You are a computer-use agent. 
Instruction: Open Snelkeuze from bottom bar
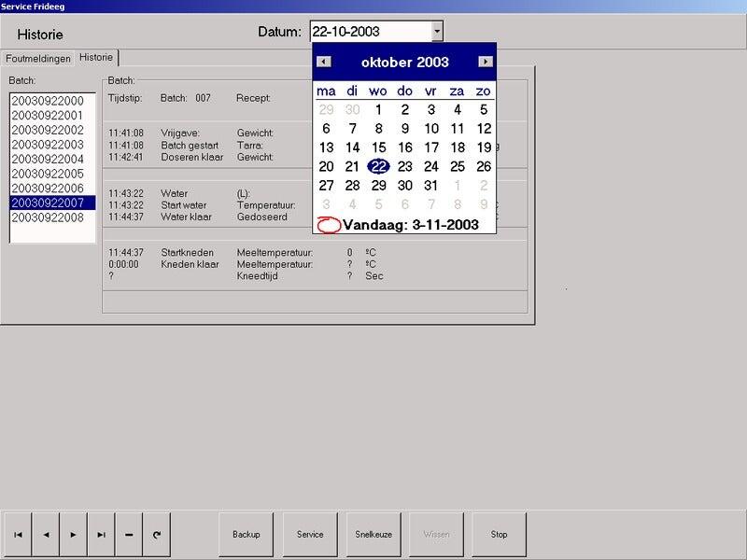tap(373, 535)
